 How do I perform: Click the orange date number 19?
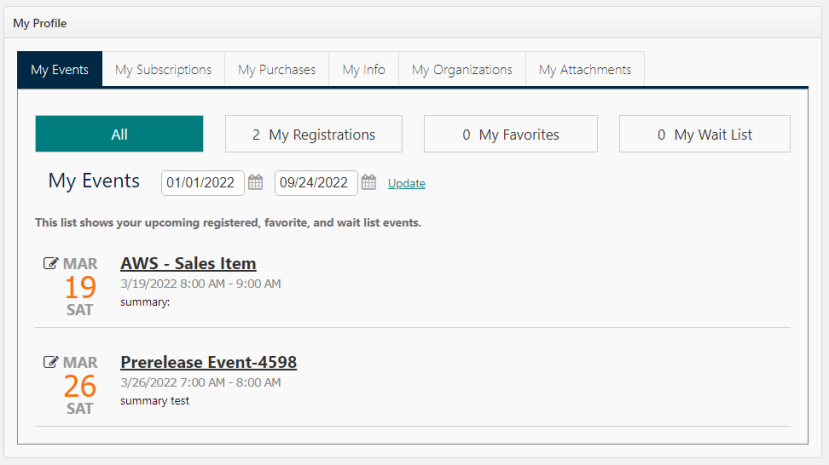coord(80,287)
